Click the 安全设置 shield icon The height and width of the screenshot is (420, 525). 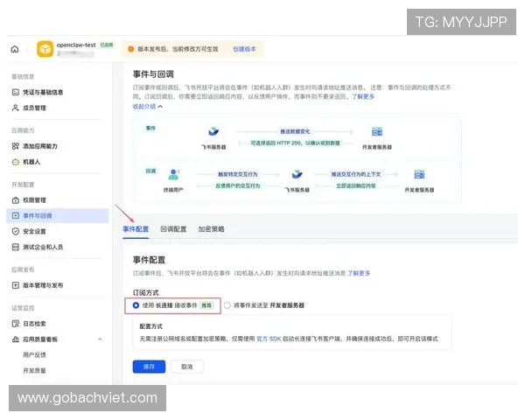[16, 231]
